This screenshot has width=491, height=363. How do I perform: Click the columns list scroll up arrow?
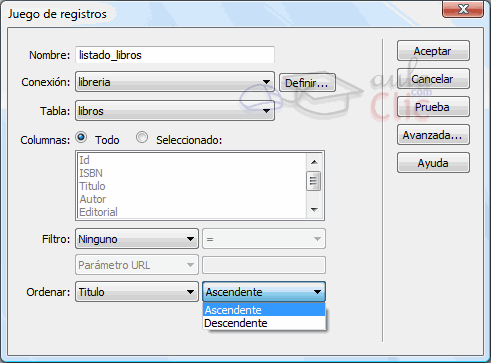(x=314, y=162)
